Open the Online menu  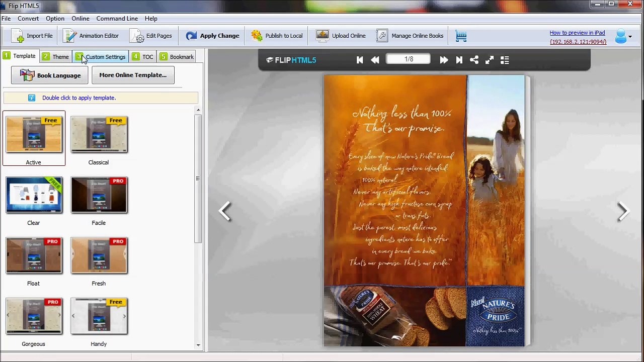pos(80,19)
